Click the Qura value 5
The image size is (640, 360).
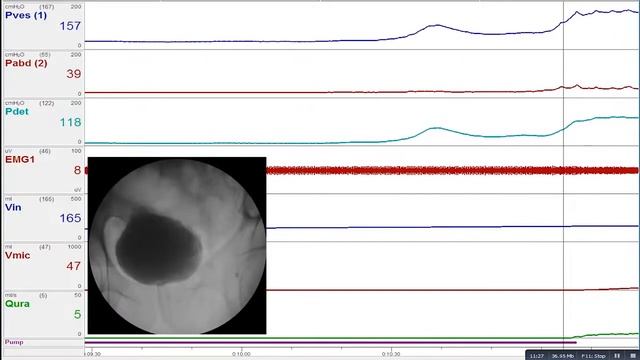click(x=78, y=314)
